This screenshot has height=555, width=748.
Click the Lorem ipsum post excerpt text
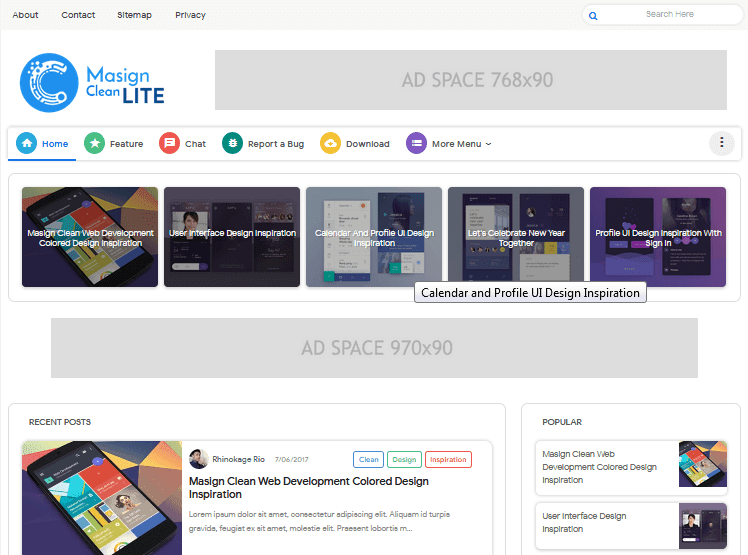[319, 521]
